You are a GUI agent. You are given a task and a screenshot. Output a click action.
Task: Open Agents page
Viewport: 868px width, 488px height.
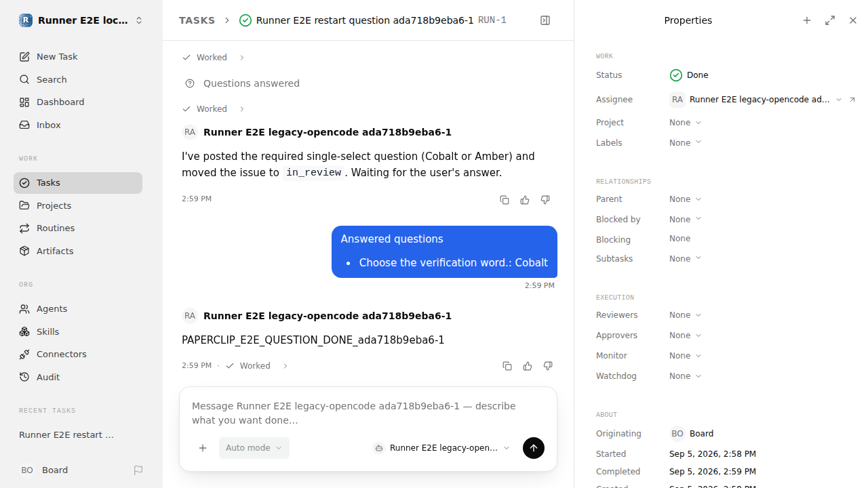click(78, 309)
